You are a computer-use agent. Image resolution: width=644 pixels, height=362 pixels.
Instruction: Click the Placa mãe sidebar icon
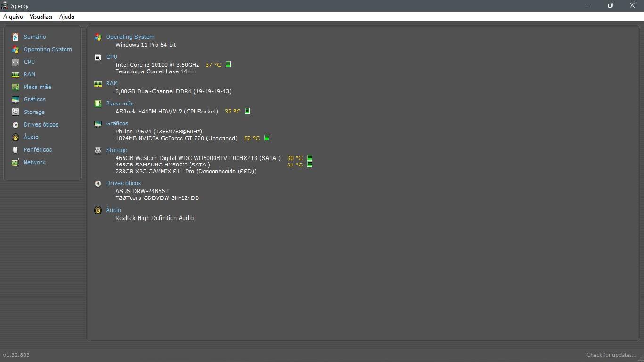16,87
